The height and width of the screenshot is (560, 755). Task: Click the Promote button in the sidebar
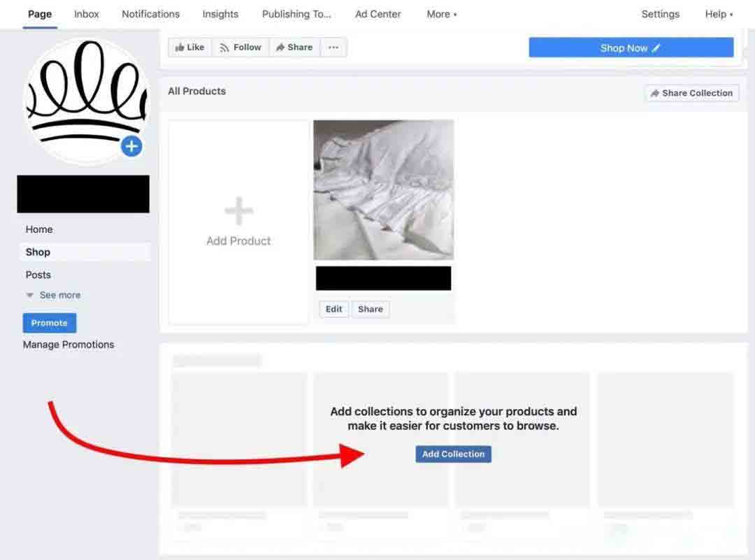[x=49, y=322]
